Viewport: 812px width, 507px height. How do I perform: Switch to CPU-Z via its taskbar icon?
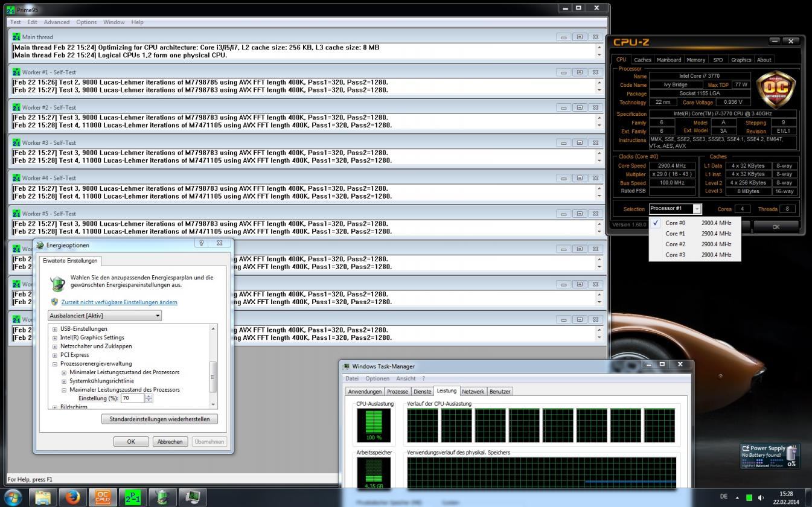pos(103,497)
